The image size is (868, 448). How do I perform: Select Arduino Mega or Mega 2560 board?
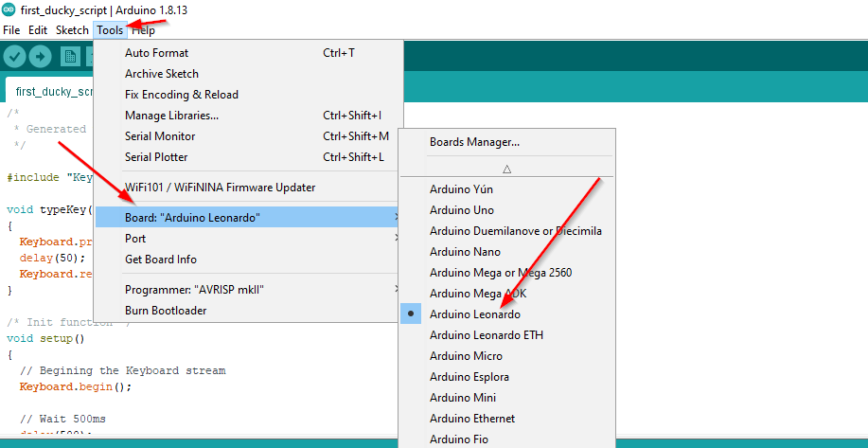(x=506, y=273)
